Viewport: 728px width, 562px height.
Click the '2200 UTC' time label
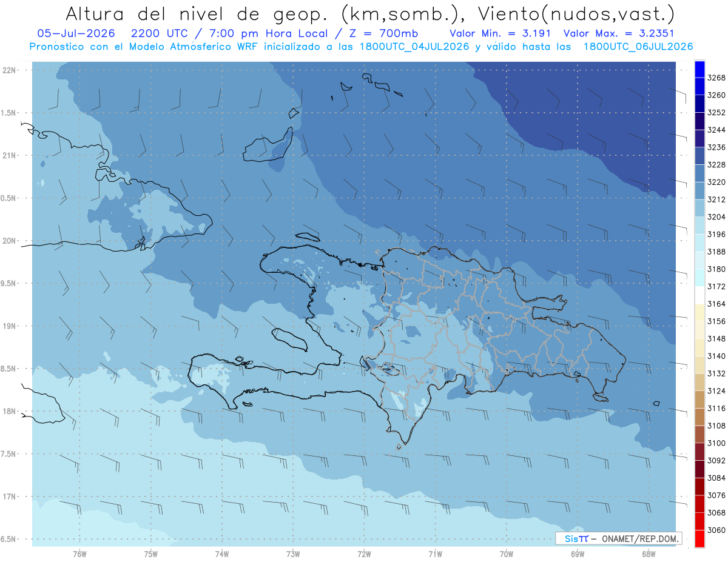(x=160, y=33)
